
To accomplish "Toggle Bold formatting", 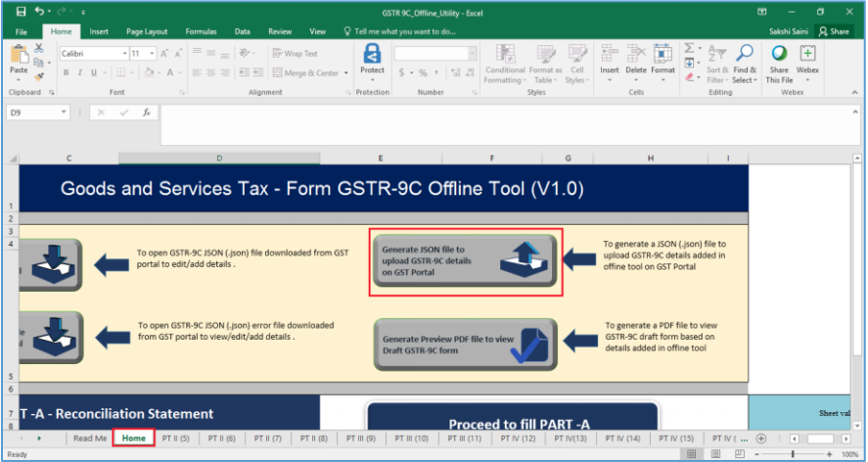I will point(66,72).
